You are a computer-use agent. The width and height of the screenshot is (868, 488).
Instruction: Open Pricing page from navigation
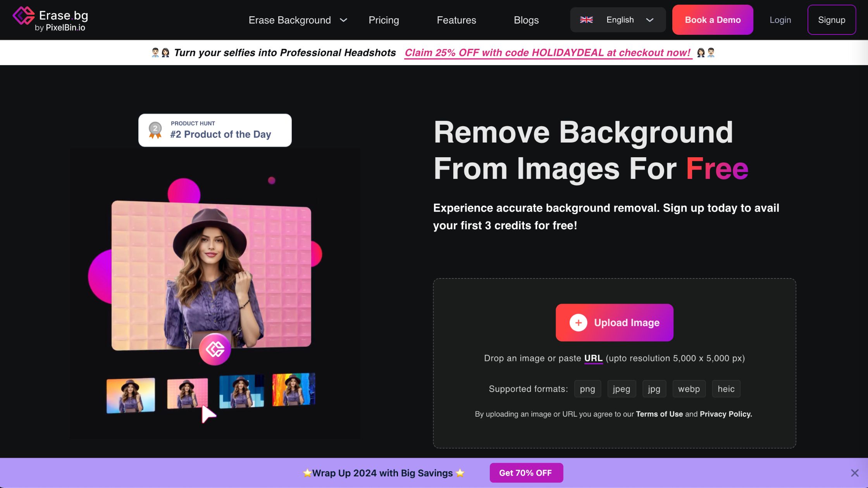[x=383, y=20]
